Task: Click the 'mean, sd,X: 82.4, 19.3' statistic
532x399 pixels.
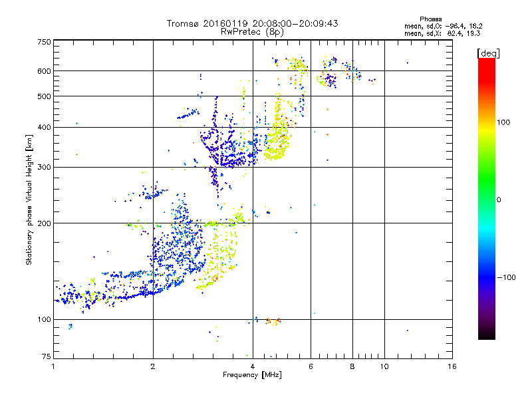Action: 442,33
